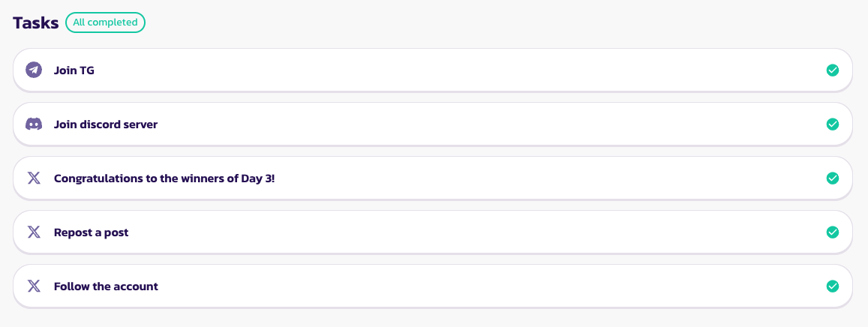
Task: Open the Join discord server task text
Action: (106, 124)
